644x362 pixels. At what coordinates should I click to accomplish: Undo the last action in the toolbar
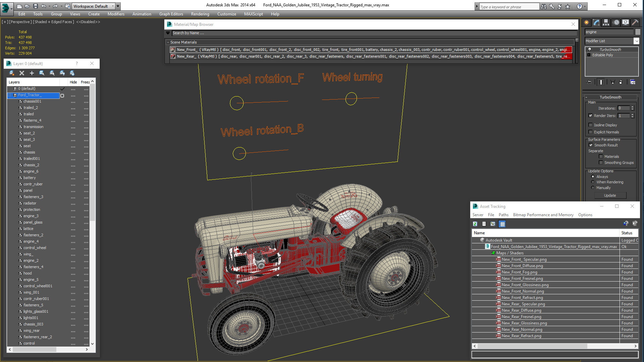(x=43, y=6)
